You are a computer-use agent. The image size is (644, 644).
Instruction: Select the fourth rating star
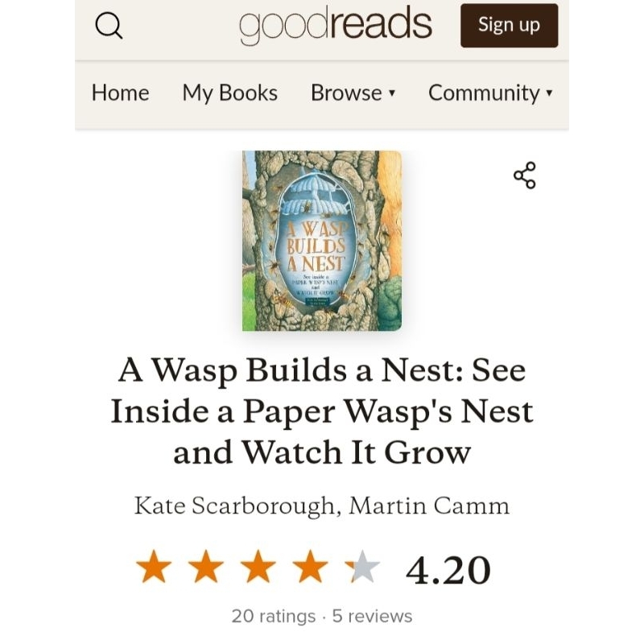[x=310, y=567]
